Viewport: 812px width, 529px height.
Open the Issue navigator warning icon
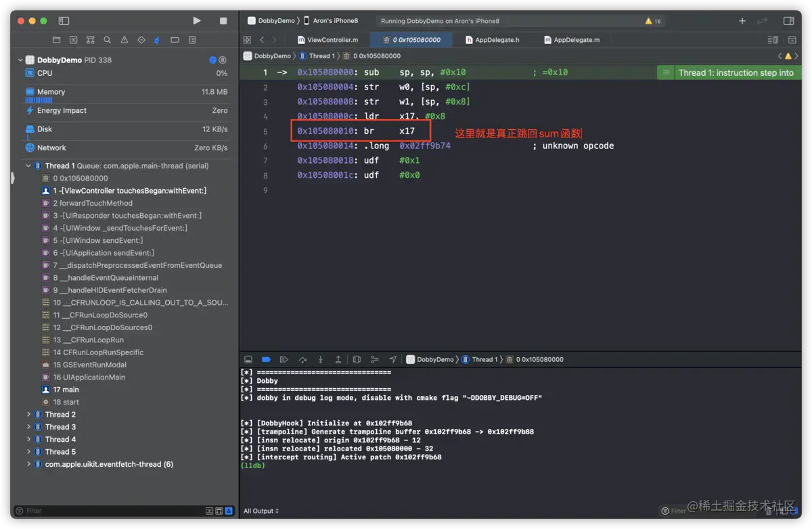pos(124,40)
